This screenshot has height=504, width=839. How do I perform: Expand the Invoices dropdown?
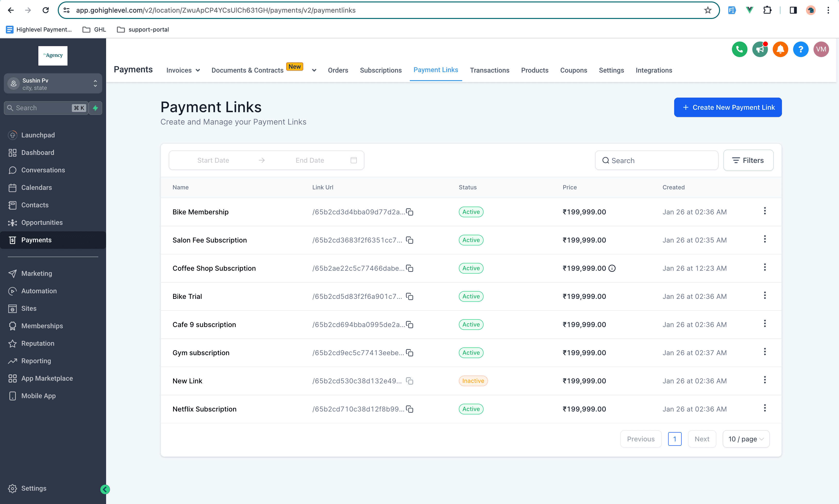(183, 70)
